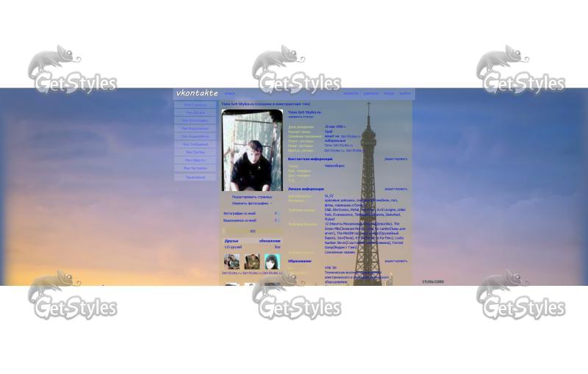The image size is (588, 374).
Task: Click '115 друзей' count link
Action: click(233, 248)
